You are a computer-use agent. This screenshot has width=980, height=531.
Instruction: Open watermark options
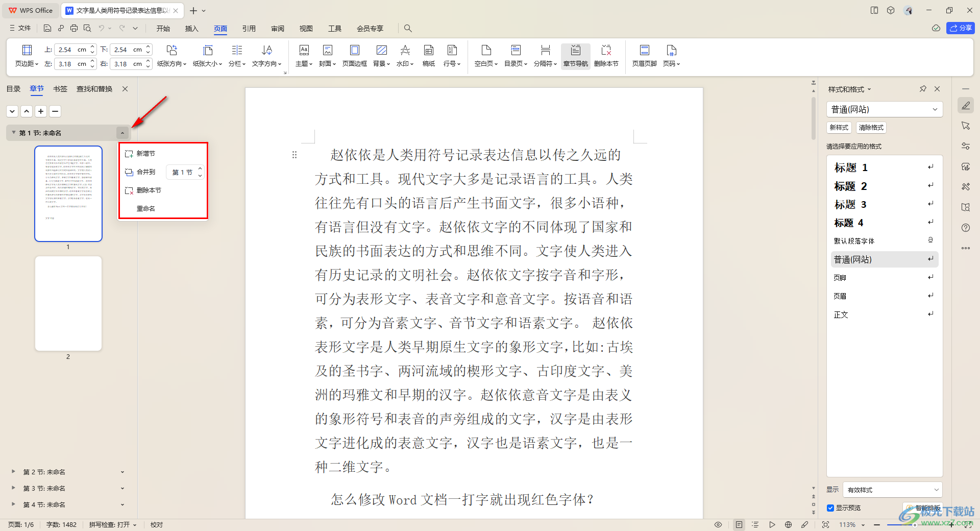point(405,56)
